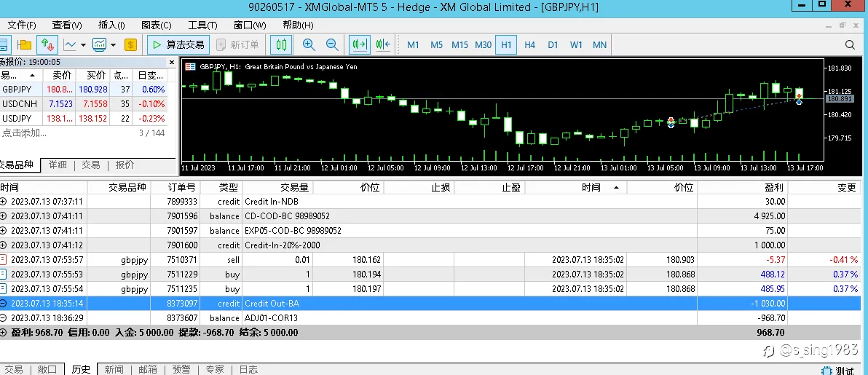Viewport: 868px width, 375px height.
Task: Switch to 新闻 tab in toolbox
Action: click(114, 369)
